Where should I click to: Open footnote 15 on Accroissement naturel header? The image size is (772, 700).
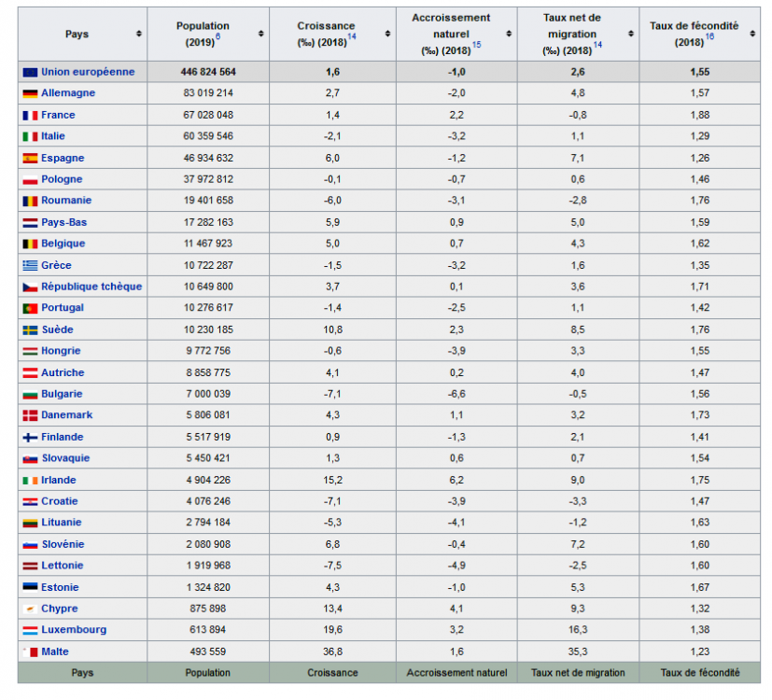(x=476, y=45)
